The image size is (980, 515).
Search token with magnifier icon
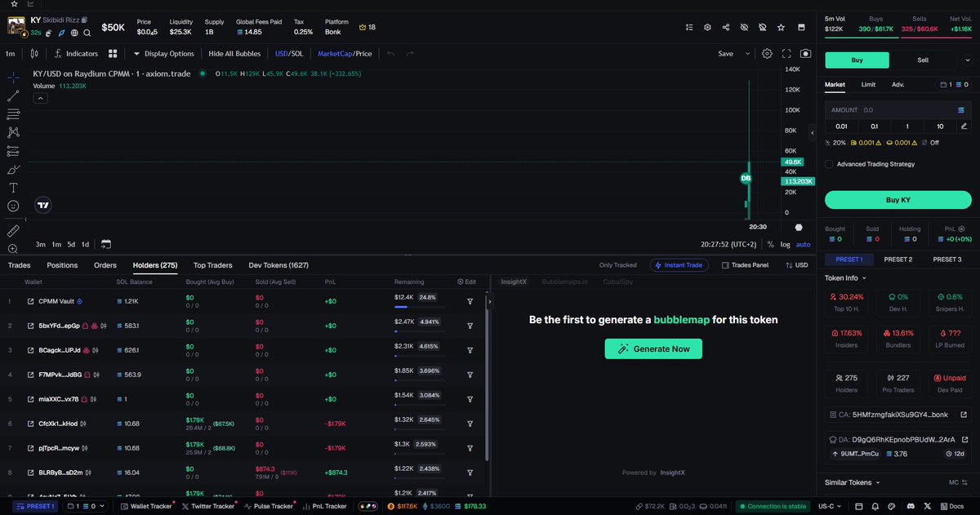coord(87,33)
